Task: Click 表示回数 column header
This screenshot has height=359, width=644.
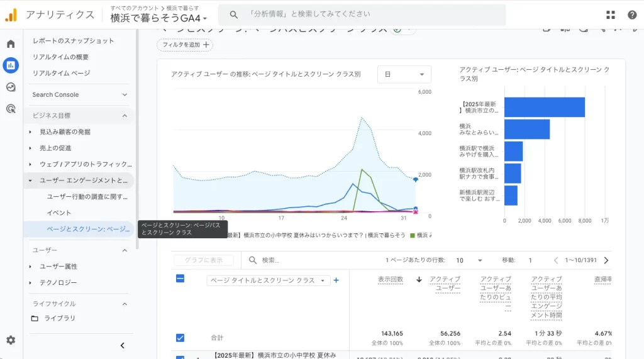Action: 391,279
